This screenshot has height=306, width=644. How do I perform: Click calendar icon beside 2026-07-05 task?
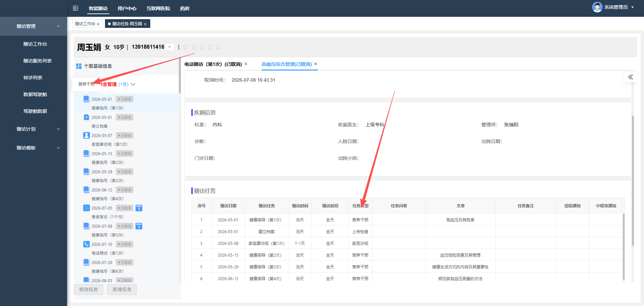click(139, 208)
